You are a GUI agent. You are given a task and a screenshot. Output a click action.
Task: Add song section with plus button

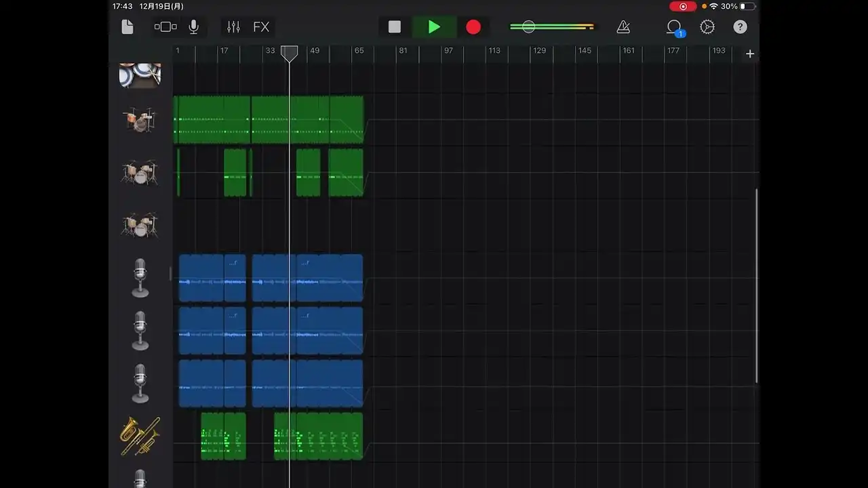click(x=750, y=54)
